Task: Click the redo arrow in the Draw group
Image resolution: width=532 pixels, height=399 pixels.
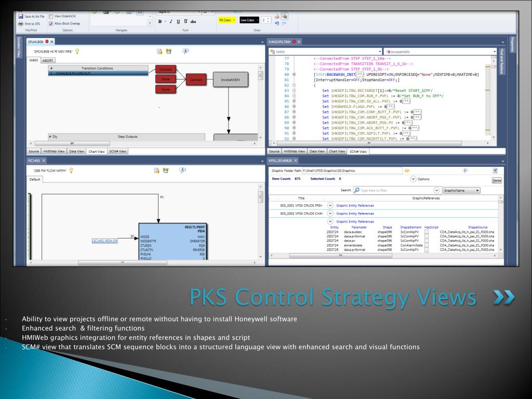Action: pyautogui.click(x=284, y=23)
